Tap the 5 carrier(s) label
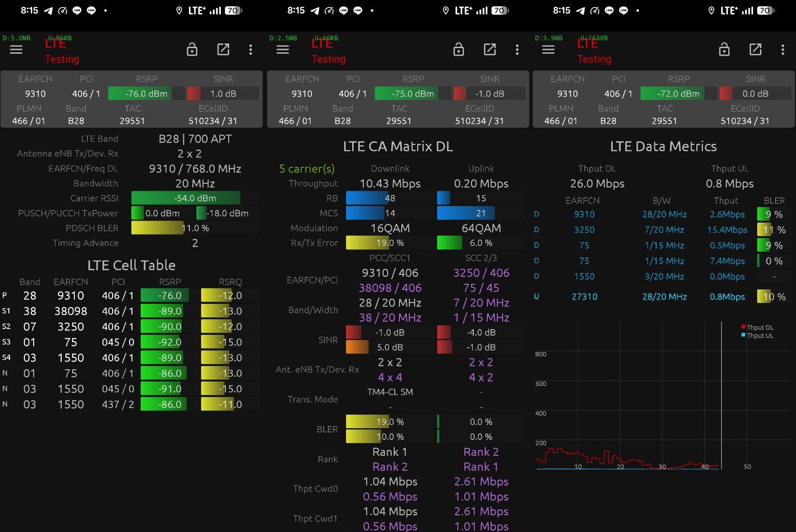 click(x=306, y=169)
